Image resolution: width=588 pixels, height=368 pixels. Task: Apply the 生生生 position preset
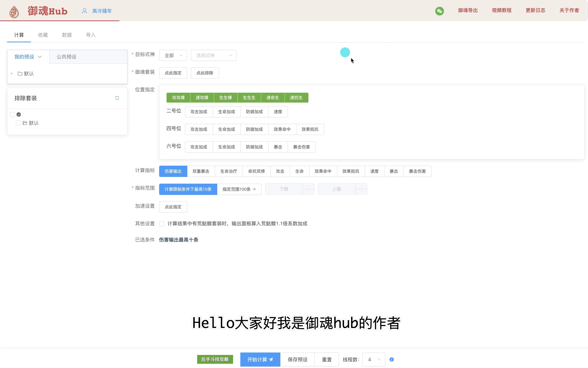[249, 98]
